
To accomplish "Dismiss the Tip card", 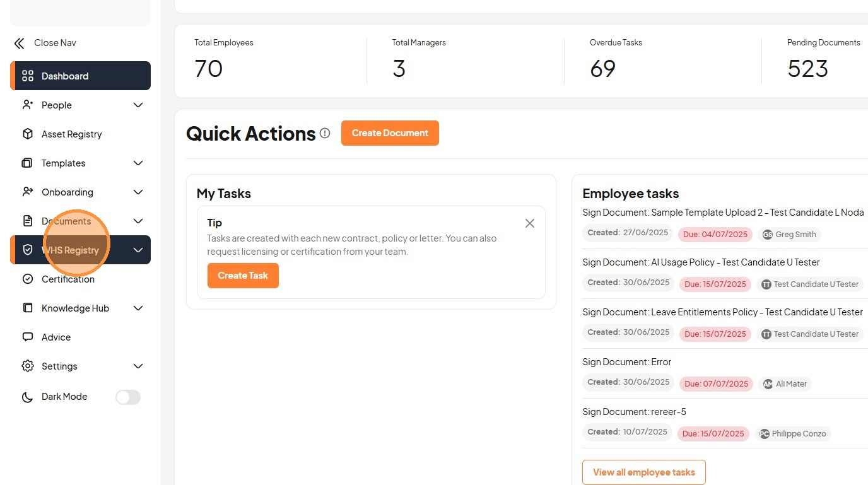I will 530,223.
